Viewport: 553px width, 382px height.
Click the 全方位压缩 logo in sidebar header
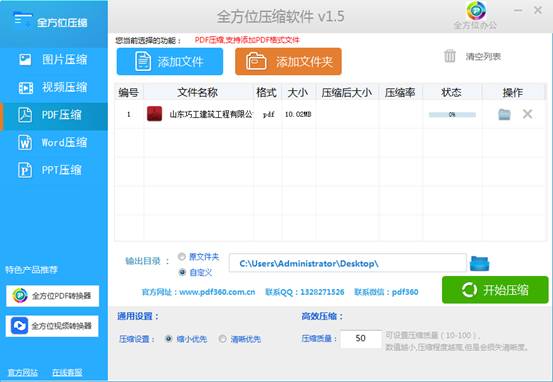click(x=51, y=22)
